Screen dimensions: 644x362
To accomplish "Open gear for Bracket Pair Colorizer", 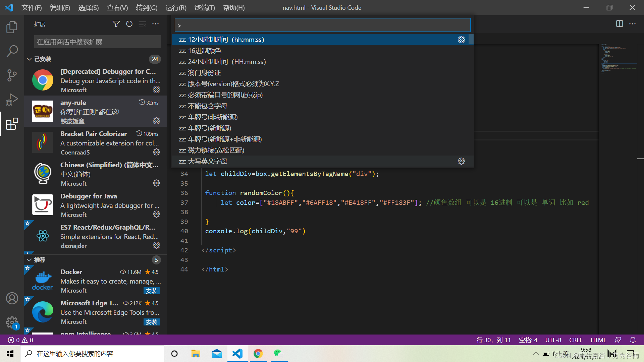I will [x=156, y=152].
